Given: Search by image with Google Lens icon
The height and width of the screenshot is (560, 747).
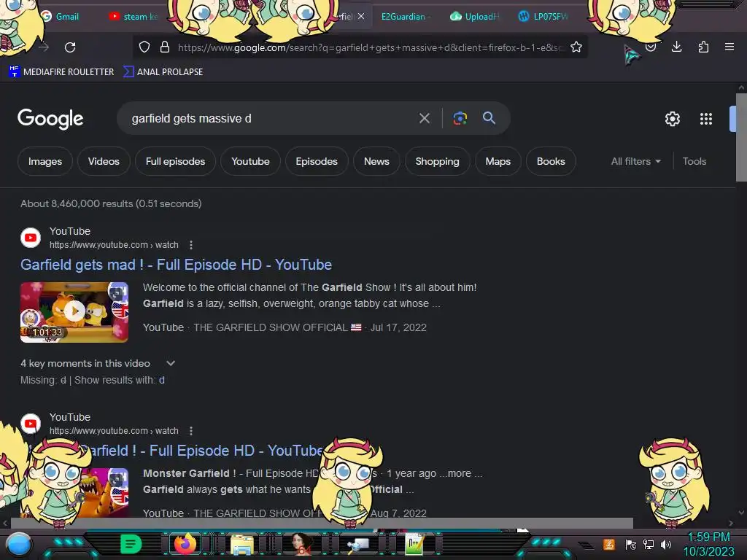Looking at the screenshot, I should [460, 118].
